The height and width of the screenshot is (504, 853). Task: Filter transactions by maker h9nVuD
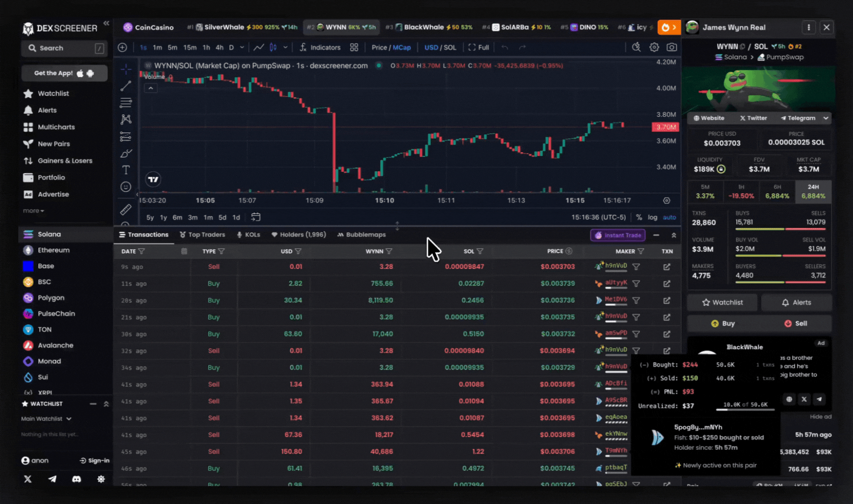[x=636, y=267]
